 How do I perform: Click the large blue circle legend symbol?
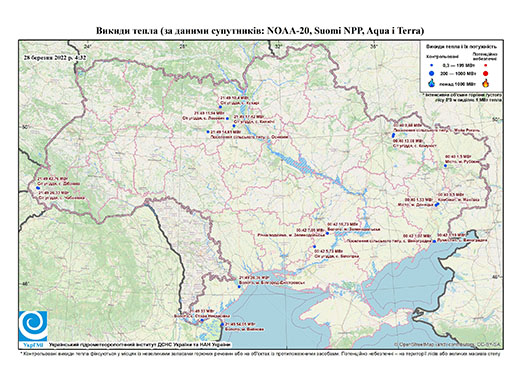click(432, 73)
